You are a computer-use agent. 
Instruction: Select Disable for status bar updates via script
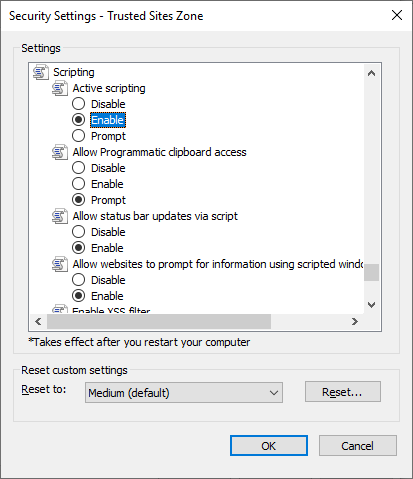78,232
